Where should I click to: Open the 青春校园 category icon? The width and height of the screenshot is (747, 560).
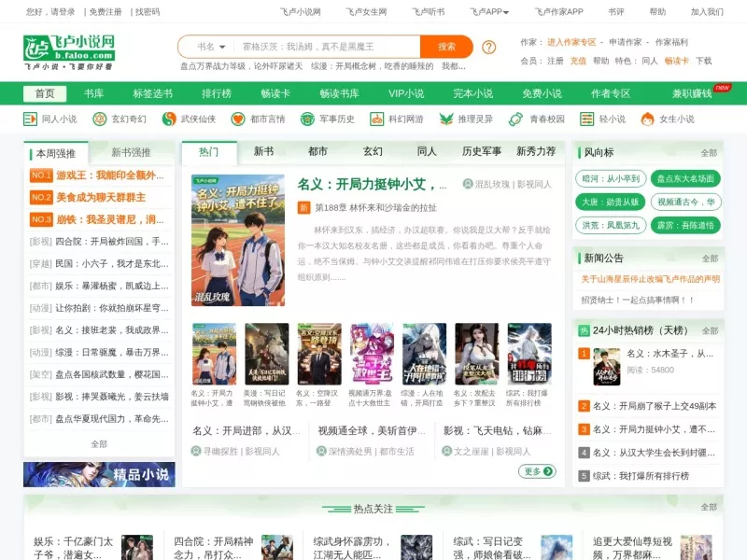pyautogui.click(x=515, y=119)
